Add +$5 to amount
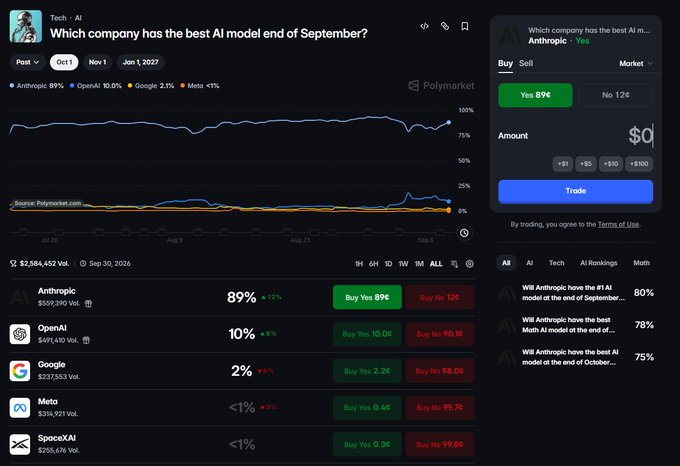The image size is (680, 466). 586,164
